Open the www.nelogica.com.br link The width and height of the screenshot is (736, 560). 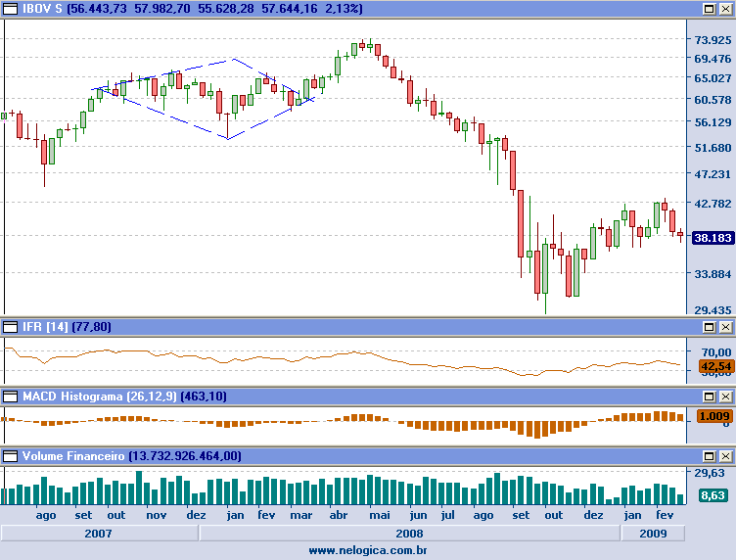coord(368,551)
